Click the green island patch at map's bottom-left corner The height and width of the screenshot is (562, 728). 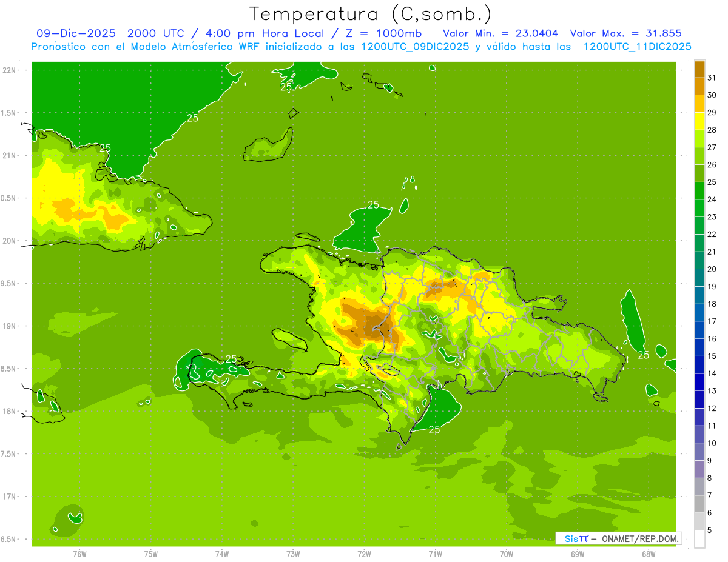pos(67,520)
